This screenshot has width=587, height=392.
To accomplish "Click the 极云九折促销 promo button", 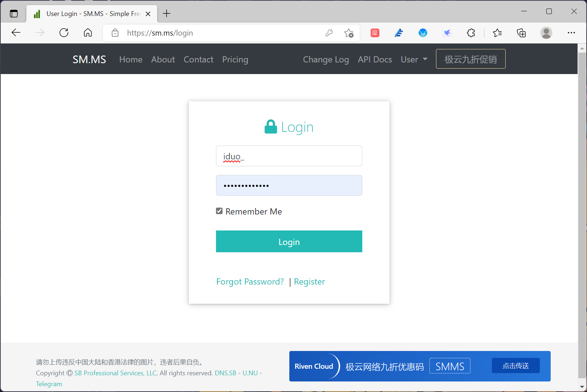I will tap(471, 59).
